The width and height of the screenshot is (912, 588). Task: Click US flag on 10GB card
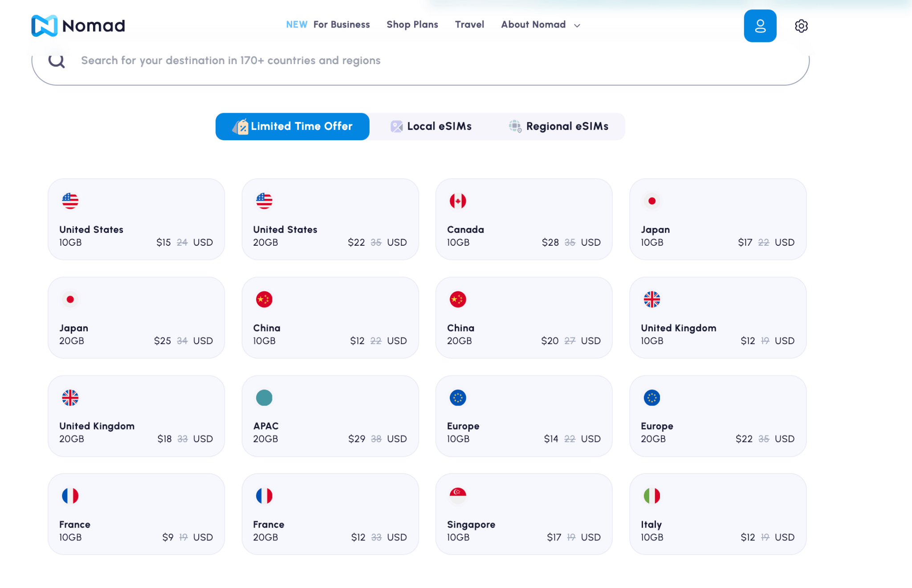click(70, 201)
